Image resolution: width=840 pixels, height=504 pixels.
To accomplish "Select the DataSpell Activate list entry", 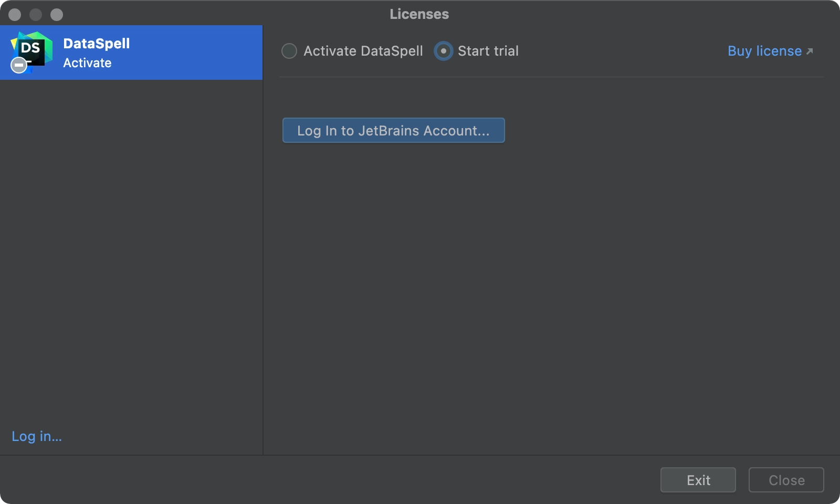I will pos(131,52).
